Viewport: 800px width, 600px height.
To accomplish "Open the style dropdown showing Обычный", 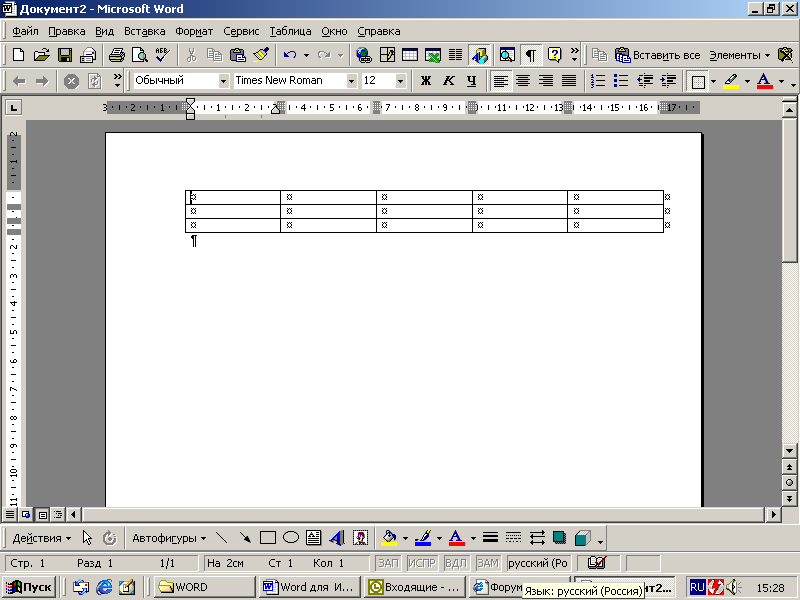I will pyautogui.click(x=223, y=81).
